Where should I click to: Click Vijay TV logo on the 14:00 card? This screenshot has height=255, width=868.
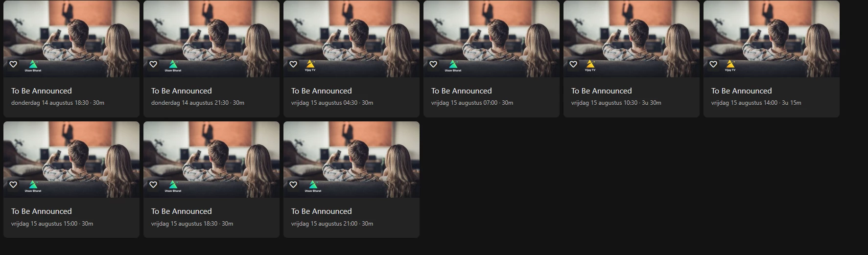tap(730, 66)
